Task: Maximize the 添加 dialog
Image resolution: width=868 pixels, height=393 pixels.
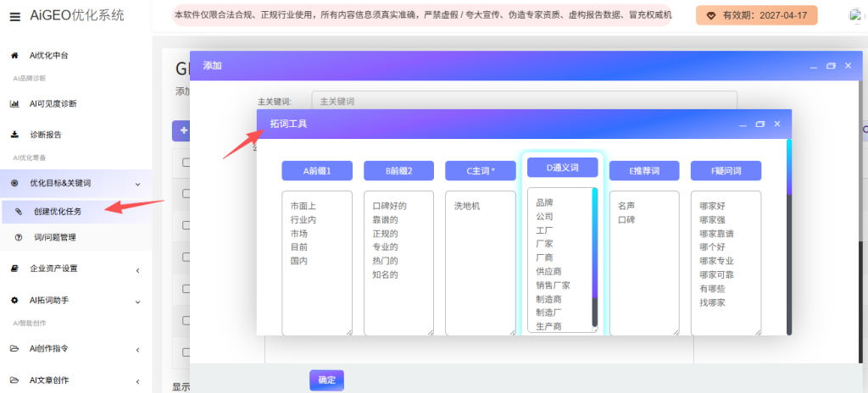Action: [831, 65]
